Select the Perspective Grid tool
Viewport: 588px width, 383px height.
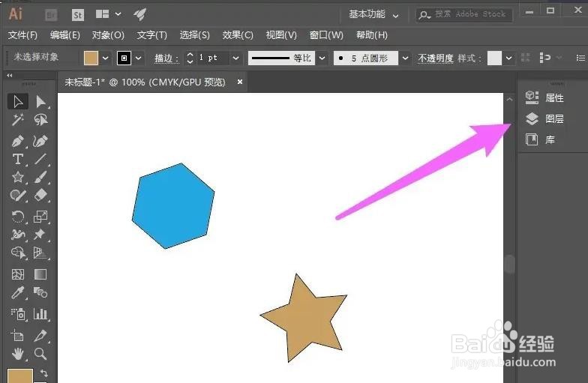click(x=40, y=253)
